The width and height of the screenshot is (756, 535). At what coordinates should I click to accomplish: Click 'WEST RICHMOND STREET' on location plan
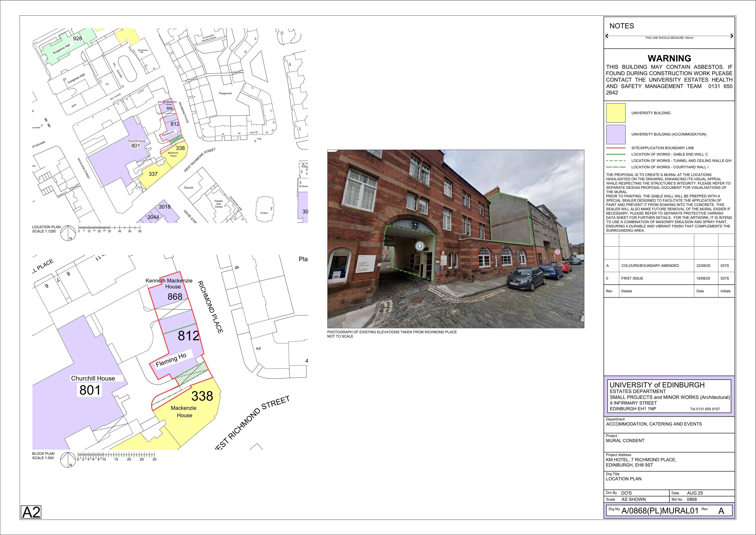point(200,160)
